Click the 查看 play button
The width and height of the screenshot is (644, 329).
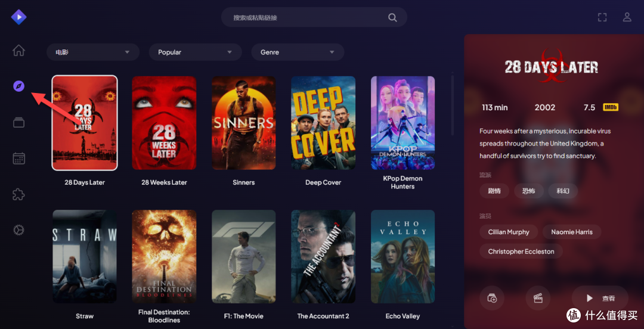(600, 298)
